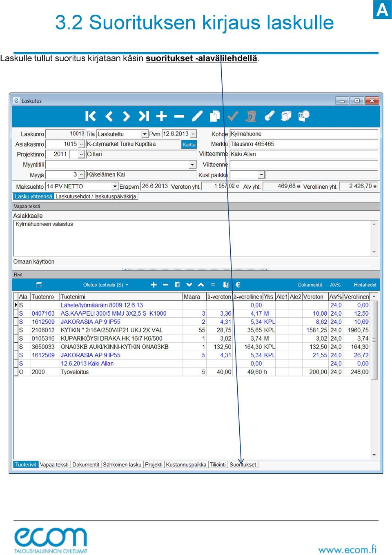392x555 pixels.
Task: Move row up with chevron-up icon
Action: [201, 285]
